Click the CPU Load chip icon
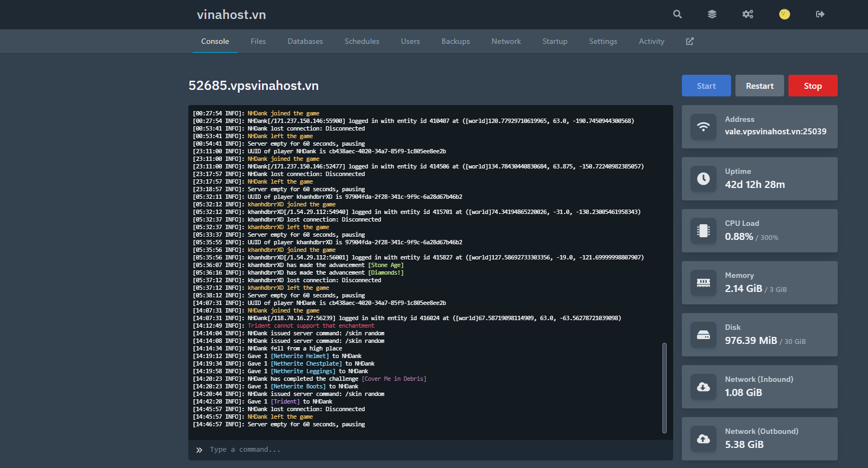 click(703, 231)
